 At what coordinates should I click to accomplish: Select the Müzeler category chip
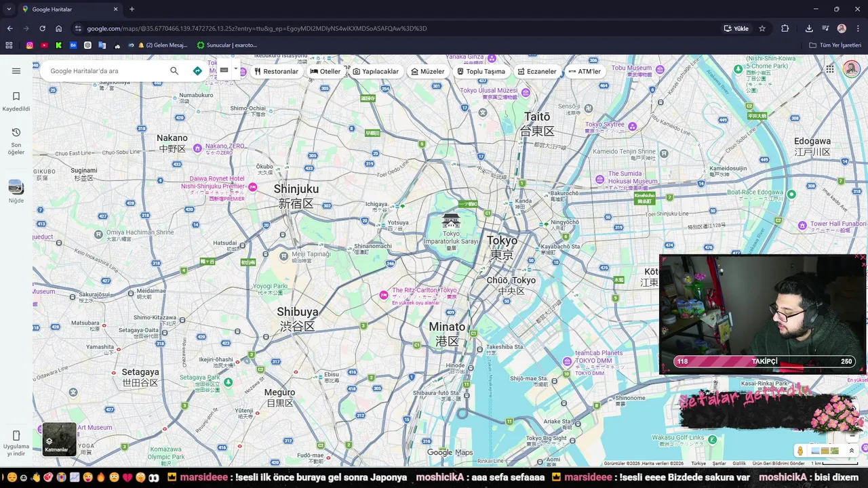[428, 71]
